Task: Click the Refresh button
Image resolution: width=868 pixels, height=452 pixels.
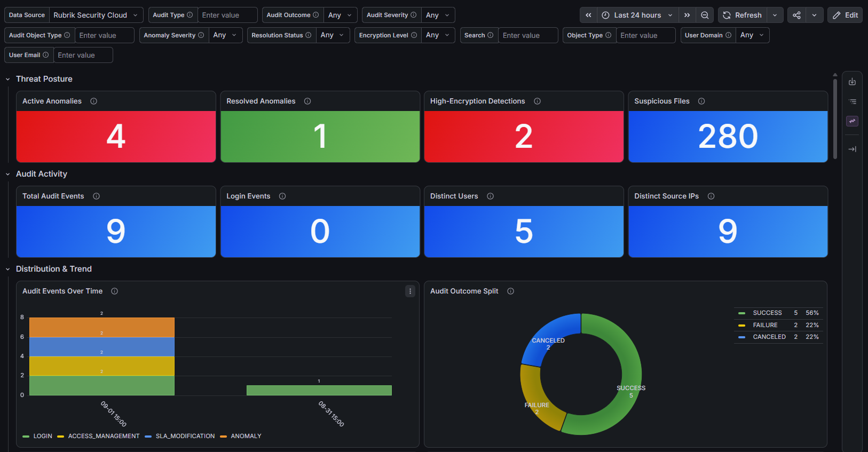Action: [x=742, y=15]
